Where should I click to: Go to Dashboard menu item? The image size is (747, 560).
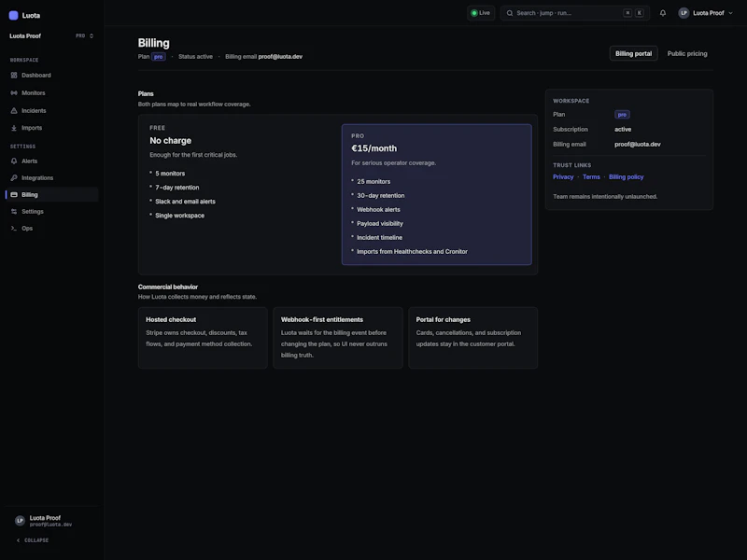click(51, 76)
